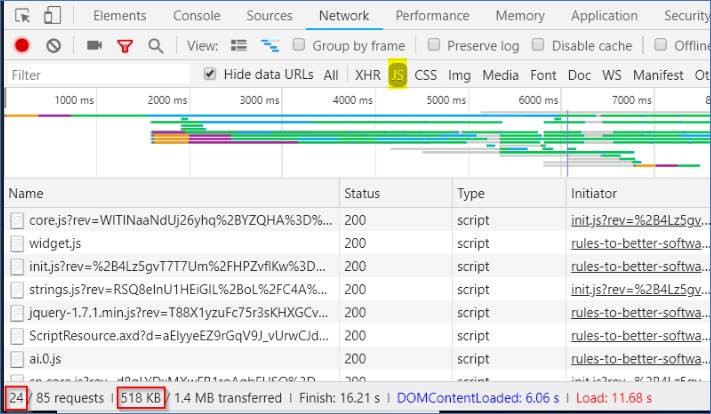
Task: Select the CSS resource type filter
Action: pyautogui.click(x=426, y=75)
